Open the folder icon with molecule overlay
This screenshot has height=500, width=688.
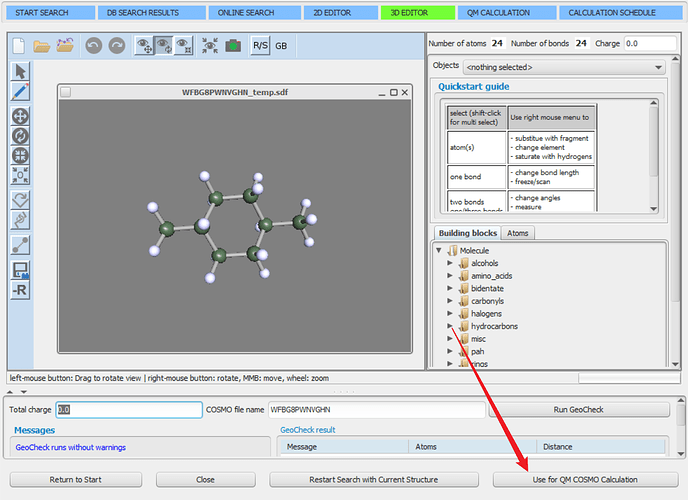coord(65,45)
